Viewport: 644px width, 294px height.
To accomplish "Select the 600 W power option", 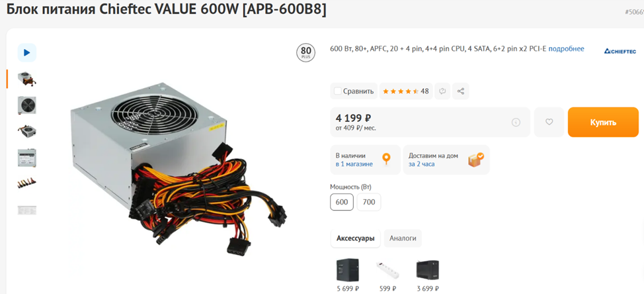I will point(342,202).
